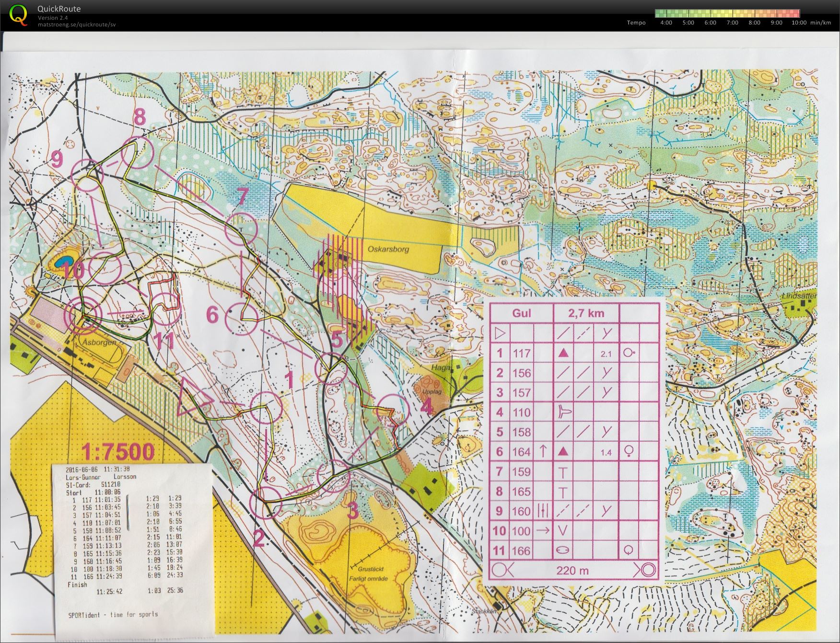840x643 pixels.
Task: Click the Gul course header cell
Action: coord(522,313)
